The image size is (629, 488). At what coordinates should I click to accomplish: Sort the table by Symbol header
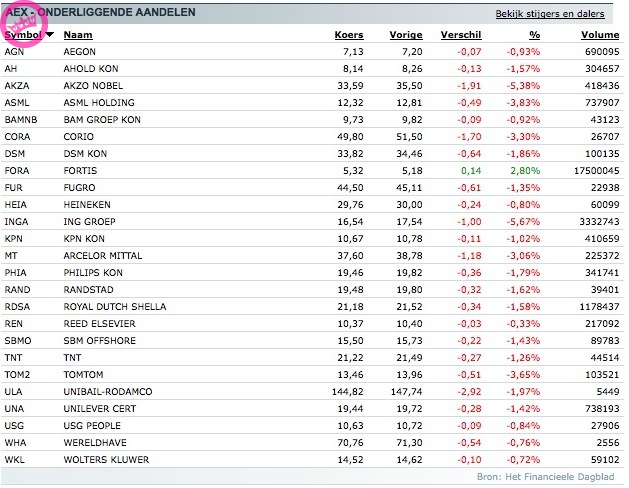click(23, 35)
